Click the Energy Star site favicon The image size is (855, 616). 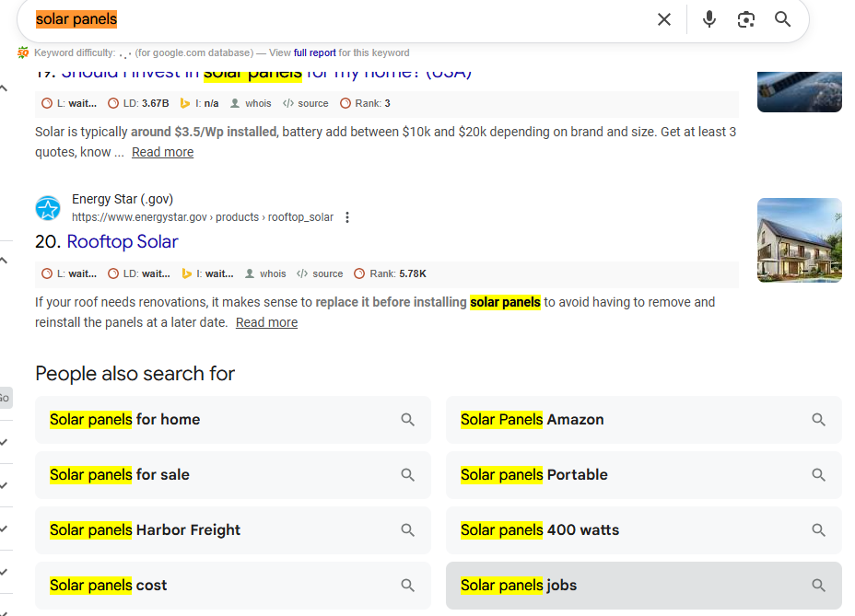48,208
